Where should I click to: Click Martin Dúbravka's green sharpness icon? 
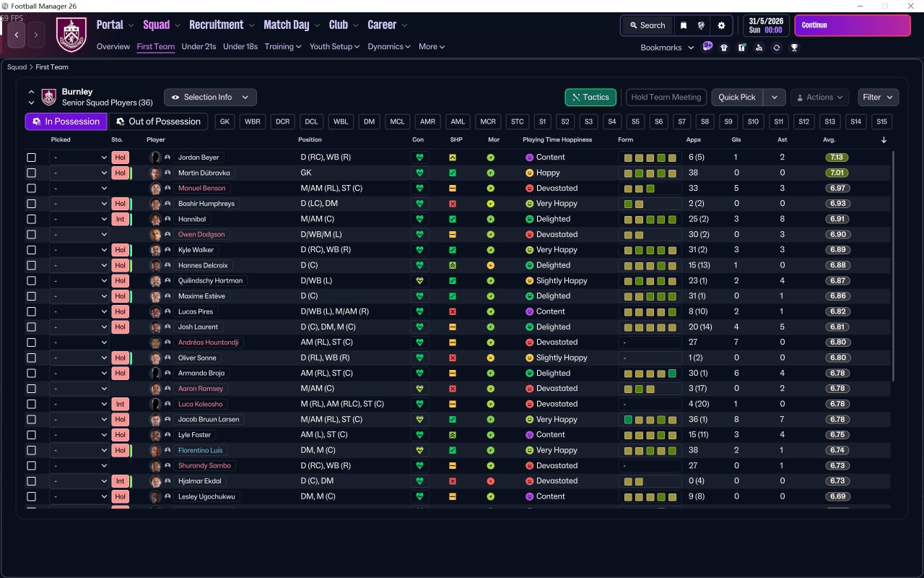pos(453,173)
